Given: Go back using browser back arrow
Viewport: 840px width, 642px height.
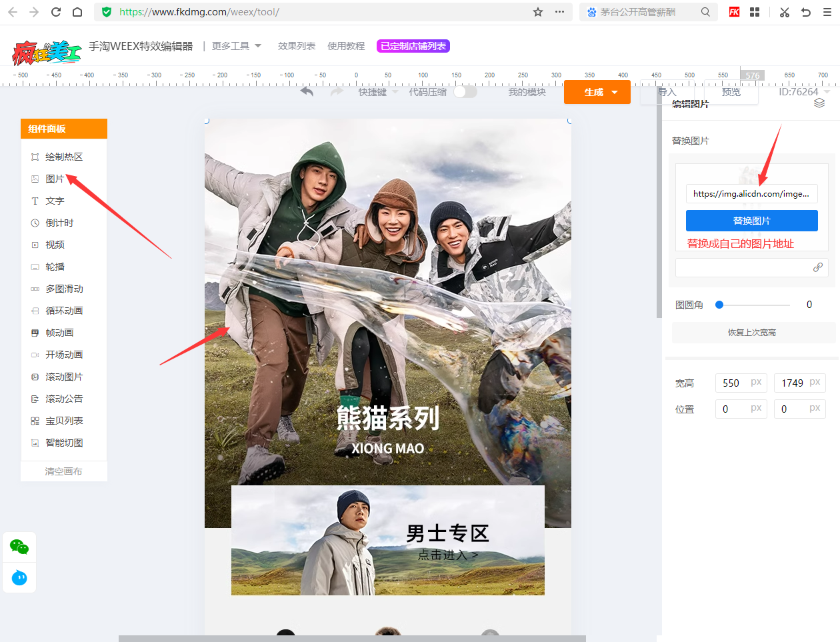Looking at the screenshot, I should pyautogui.click(x=12, y=12).
